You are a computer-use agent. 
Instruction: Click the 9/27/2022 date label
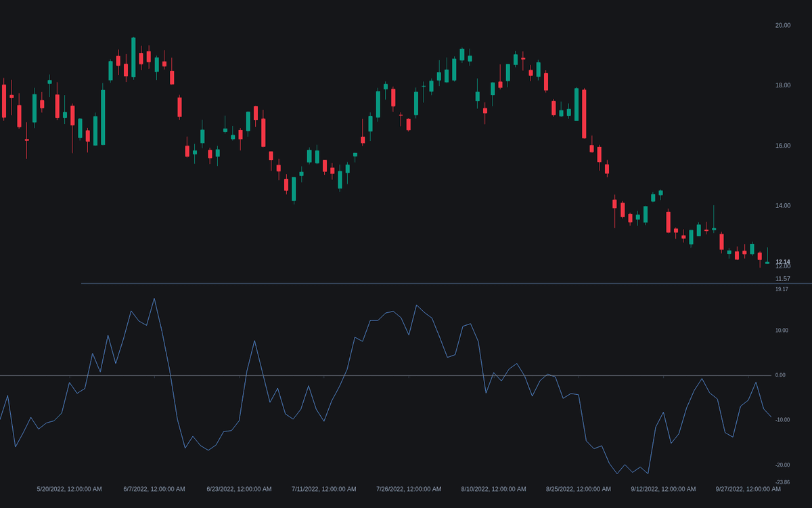(748, 489)
